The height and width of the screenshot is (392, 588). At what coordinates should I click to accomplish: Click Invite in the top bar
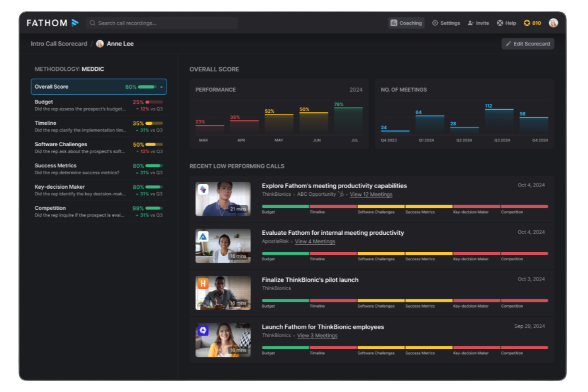478,23
